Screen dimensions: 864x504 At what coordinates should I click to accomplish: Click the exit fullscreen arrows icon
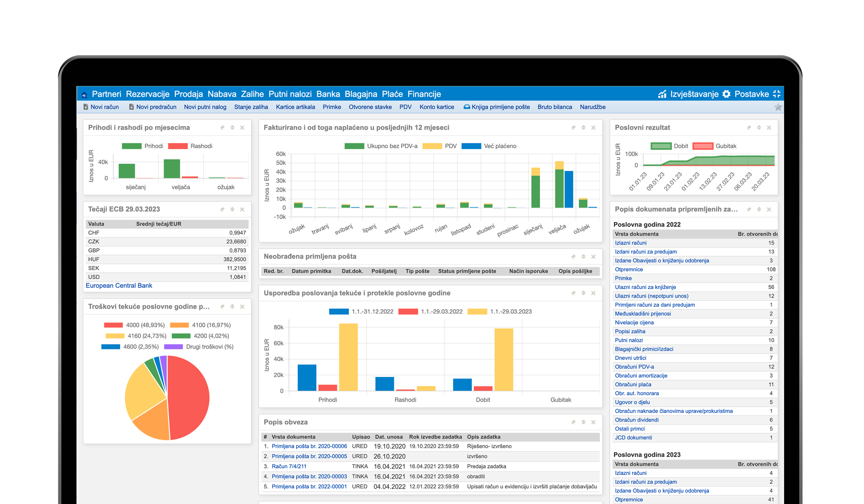click(777, 94)
